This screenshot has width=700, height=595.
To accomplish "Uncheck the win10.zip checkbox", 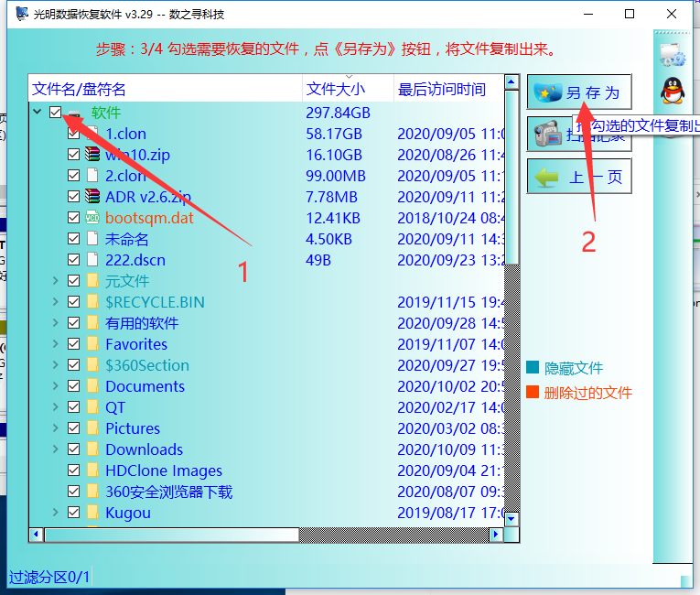I will [74, 155].
